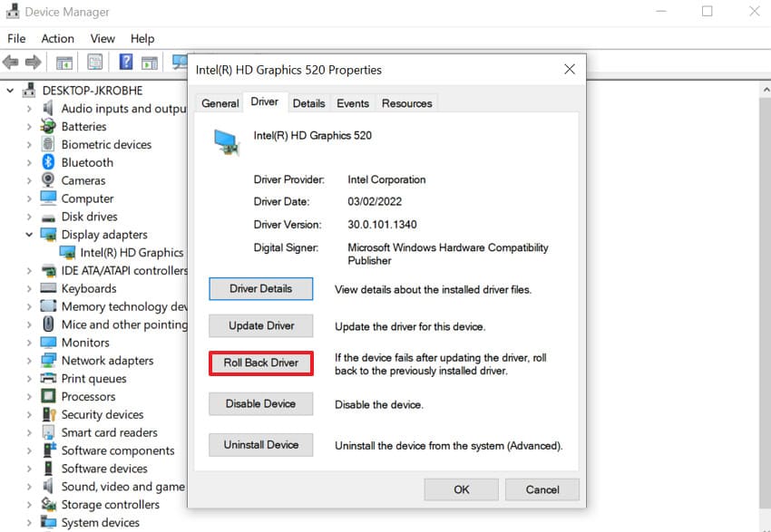Switch to the Events tab
Viewport: 771px width, 532px height.
(353, 103)
